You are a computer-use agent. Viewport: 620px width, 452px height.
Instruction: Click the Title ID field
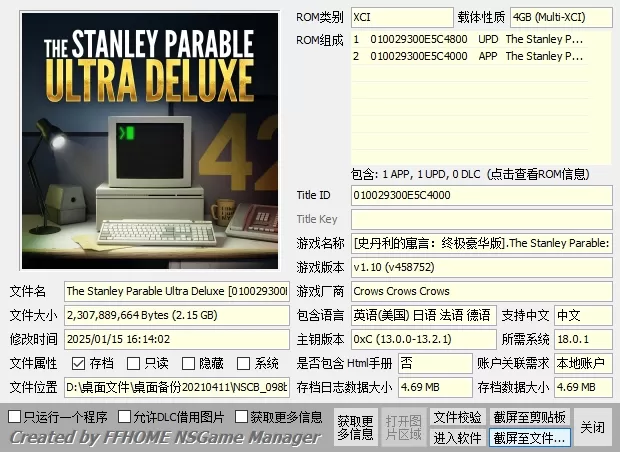tap(481, 195)
